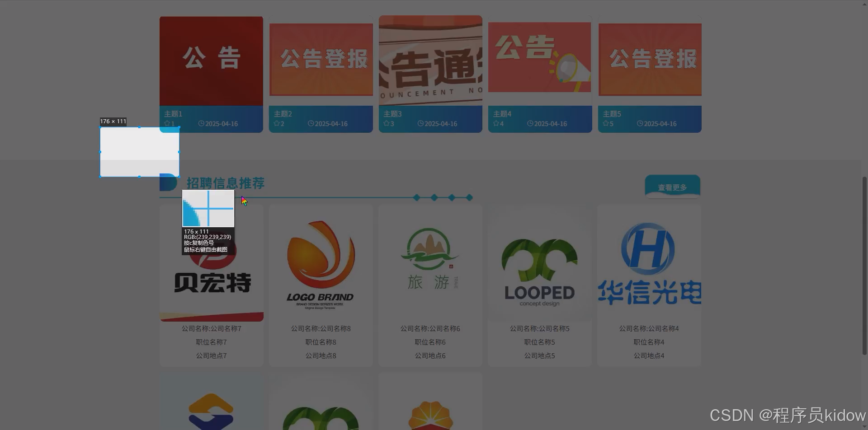
Task: Click the star icon on 主题1 card
Action: point(166,123)
